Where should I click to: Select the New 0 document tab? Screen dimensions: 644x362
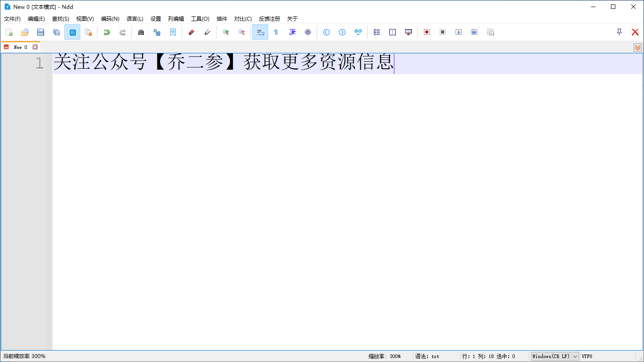coord(20,47)
